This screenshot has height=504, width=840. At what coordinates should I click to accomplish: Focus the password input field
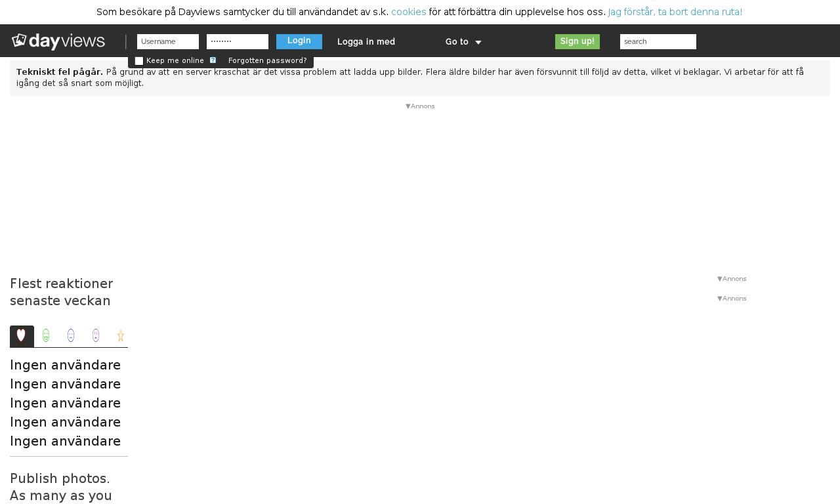[238, 41]
